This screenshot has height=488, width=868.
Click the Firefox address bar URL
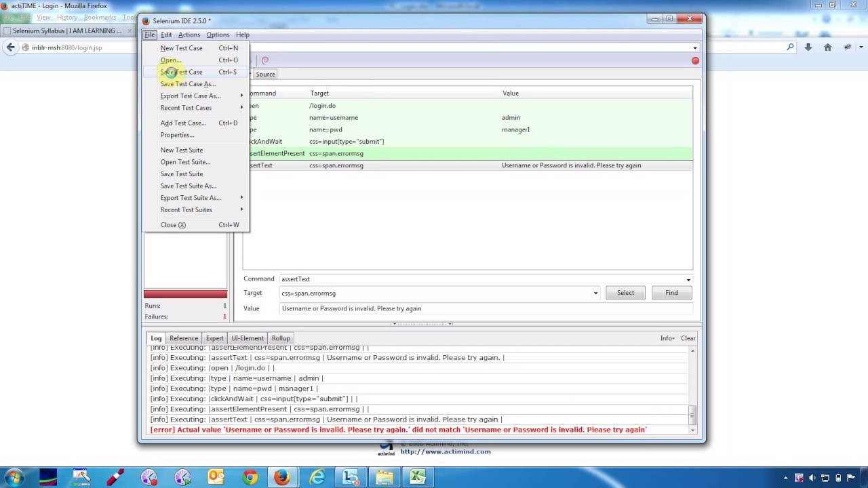[x=66, y=48]
